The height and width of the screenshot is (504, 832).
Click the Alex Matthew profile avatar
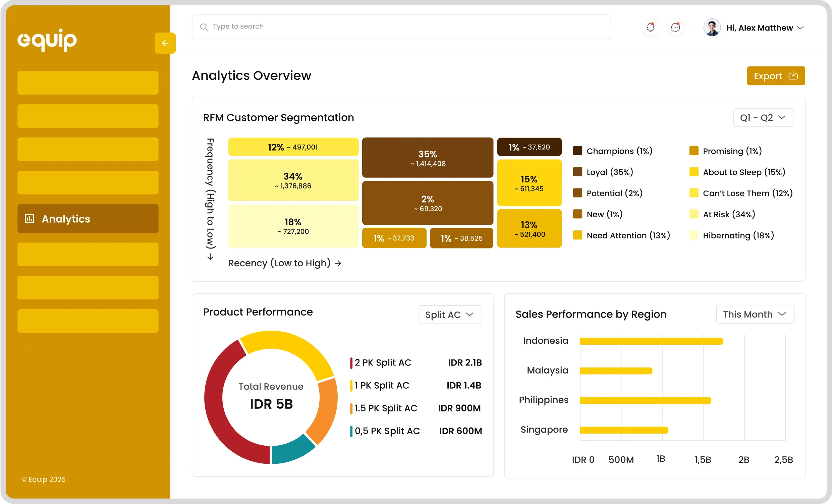click(712, 28)
